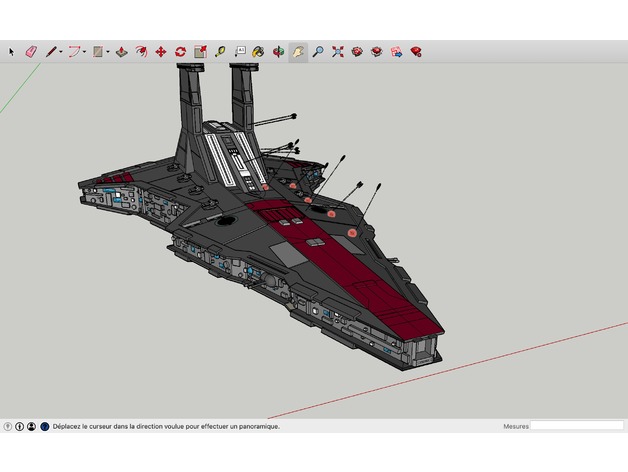Click the Zoom Extents tool

tap(338, 51)
